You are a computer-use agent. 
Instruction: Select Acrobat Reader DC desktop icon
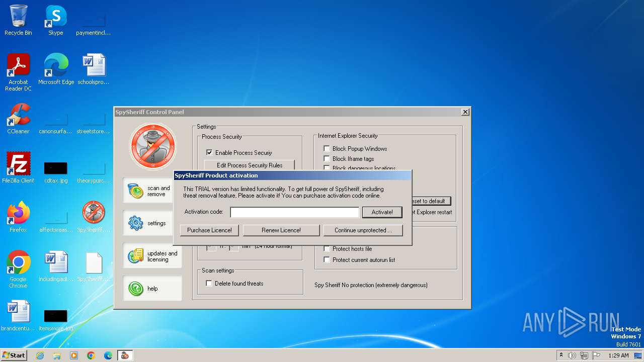point(18,72)
